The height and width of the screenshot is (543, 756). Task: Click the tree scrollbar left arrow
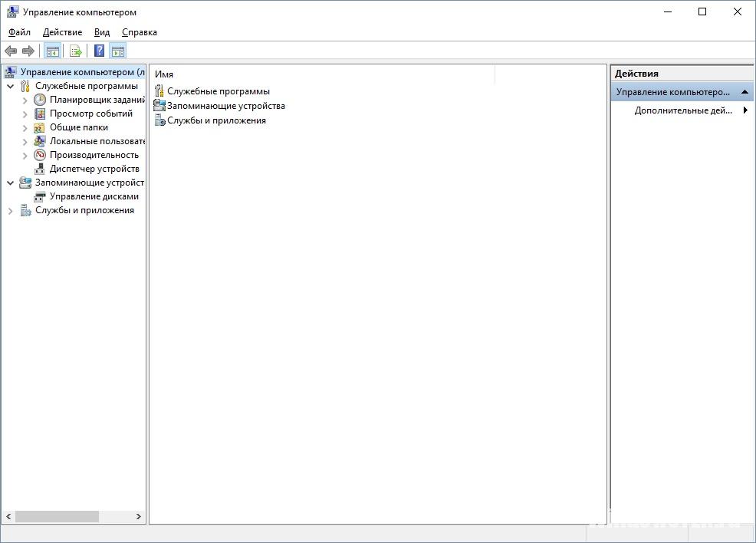click(x=8, y=516)
